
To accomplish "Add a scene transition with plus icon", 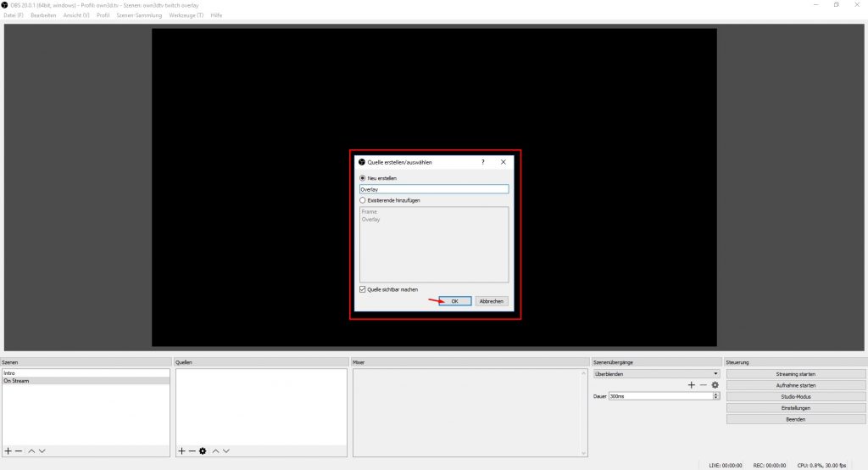I will click(x=691, y=385).
